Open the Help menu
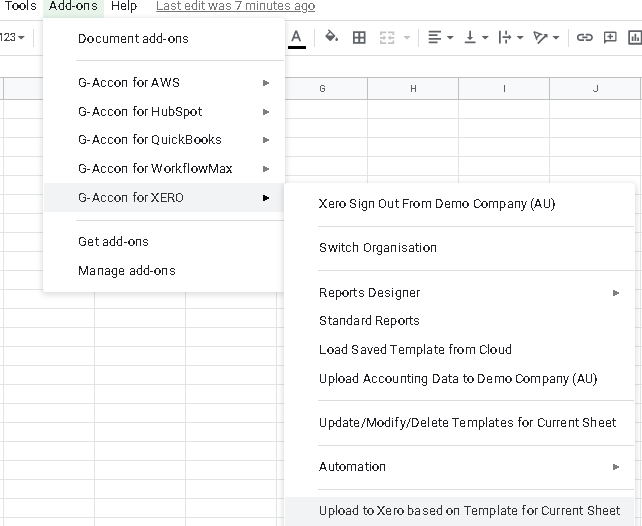The height and width of the screenshot is (526, 642). [124, 6]
